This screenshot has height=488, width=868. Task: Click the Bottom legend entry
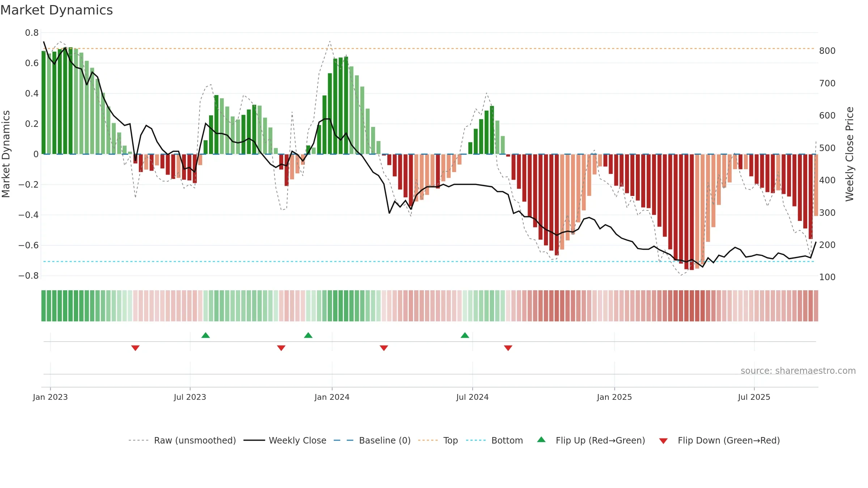494,440
